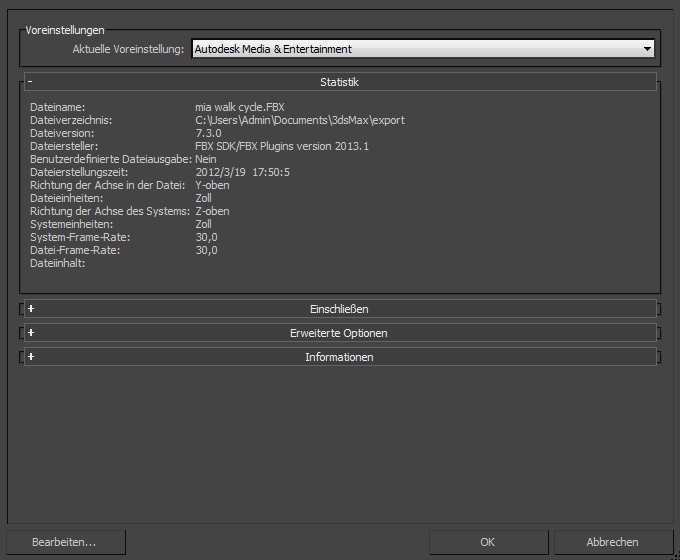This screenshot has height=560, width=680.
Task: Click the Z-oben axis value
Action: click(x=212, y=211)
